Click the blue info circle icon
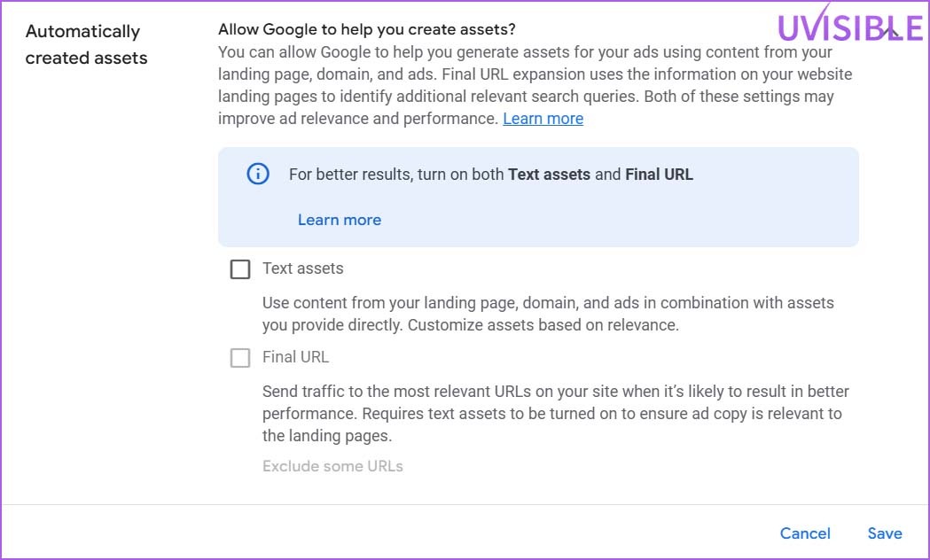This screenshot has width=930, height=560. pyautogui.click(x=258, y=175)
